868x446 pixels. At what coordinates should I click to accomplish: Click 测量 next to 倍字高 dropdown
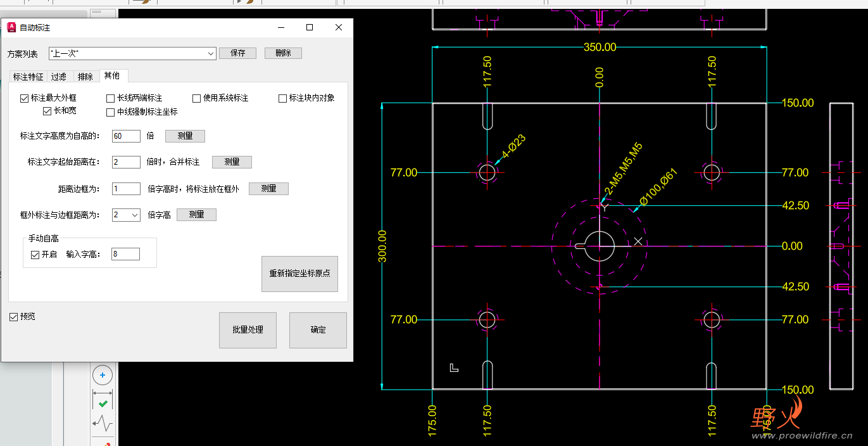coord(196,215)
